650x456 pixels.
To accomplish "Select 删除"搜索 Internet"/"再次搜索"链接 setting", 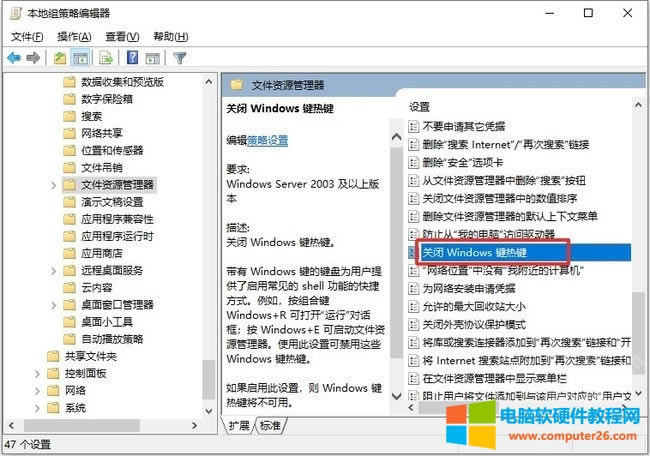I will click(506, 144).
